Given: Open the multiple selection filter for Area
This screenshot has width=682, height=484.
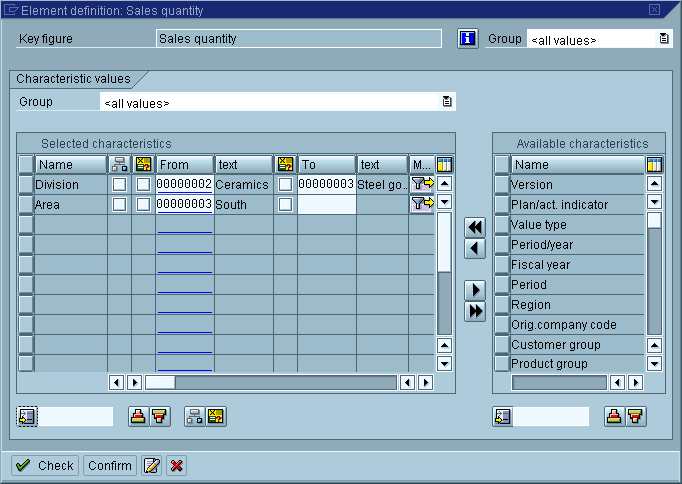Looking at the screenshot, I should click(x=422, y=204).
